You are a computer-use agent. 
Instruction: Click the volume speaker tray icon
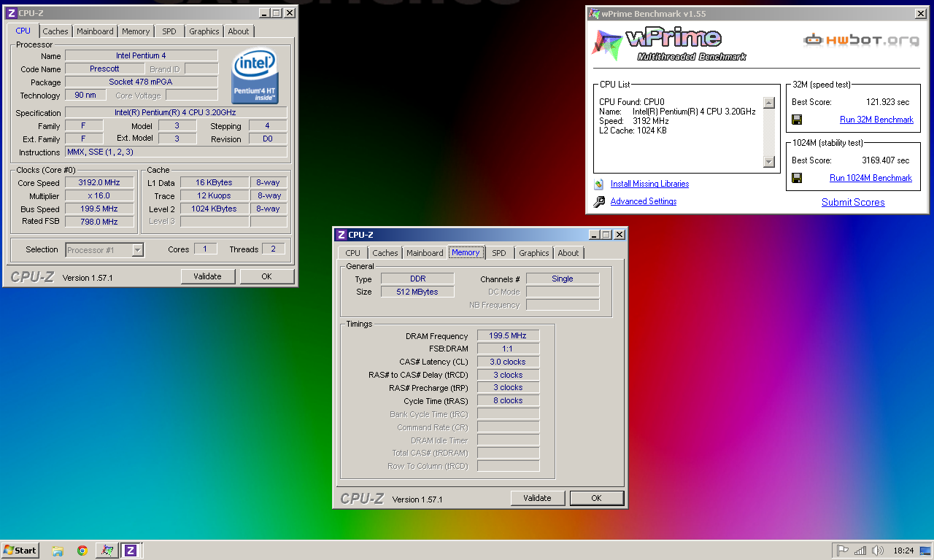pos(878,551)
